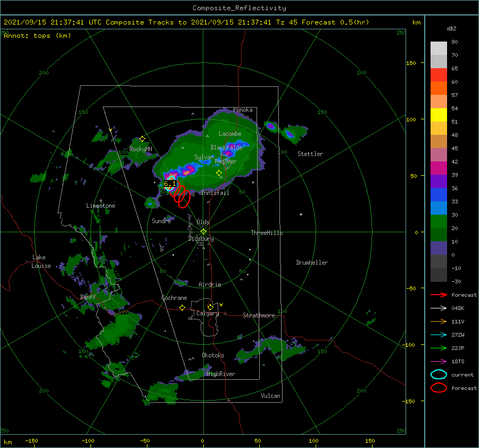Click the Sundre label

click(x=161, y=221)
